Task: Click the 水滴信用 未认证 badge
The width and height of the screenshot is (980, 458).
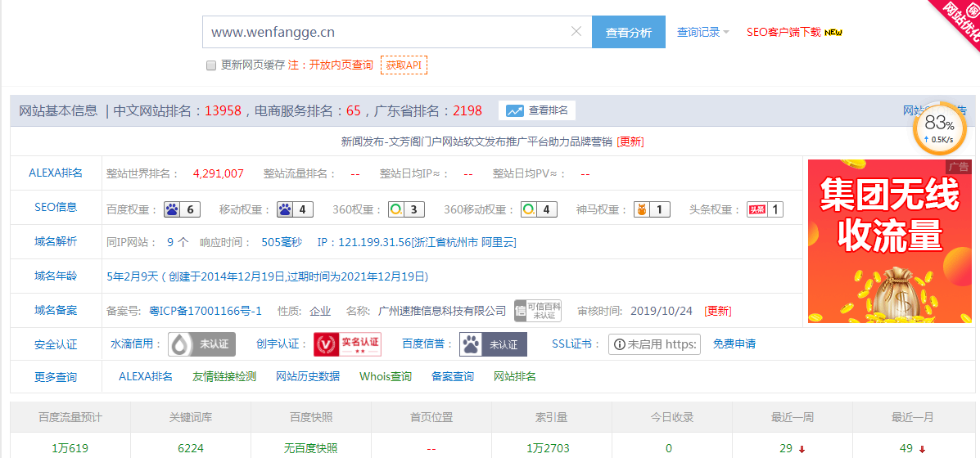Action: tap(202, 344)
